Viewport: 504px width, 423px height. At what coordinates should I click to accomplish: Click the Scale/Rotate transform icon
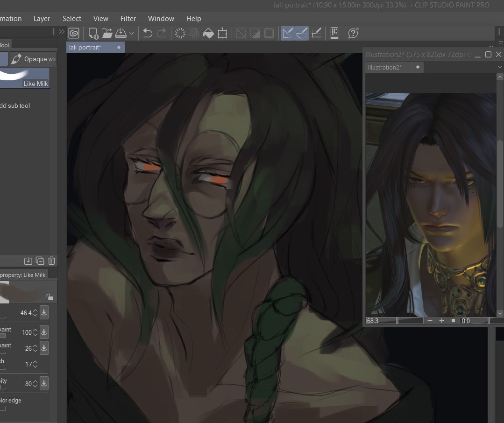pos(222,33)
